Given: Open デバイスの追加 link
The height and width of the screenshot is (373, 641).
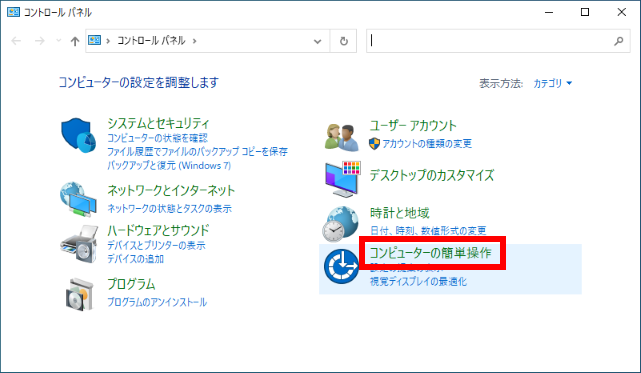Looking at the screenshot, I should (135, 259).
